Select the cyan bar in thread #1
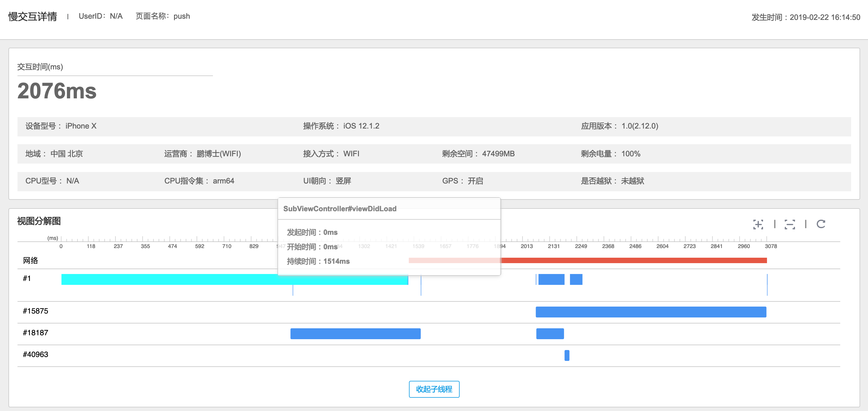This screenshot has height=411, width=868. tap(235, 279)
